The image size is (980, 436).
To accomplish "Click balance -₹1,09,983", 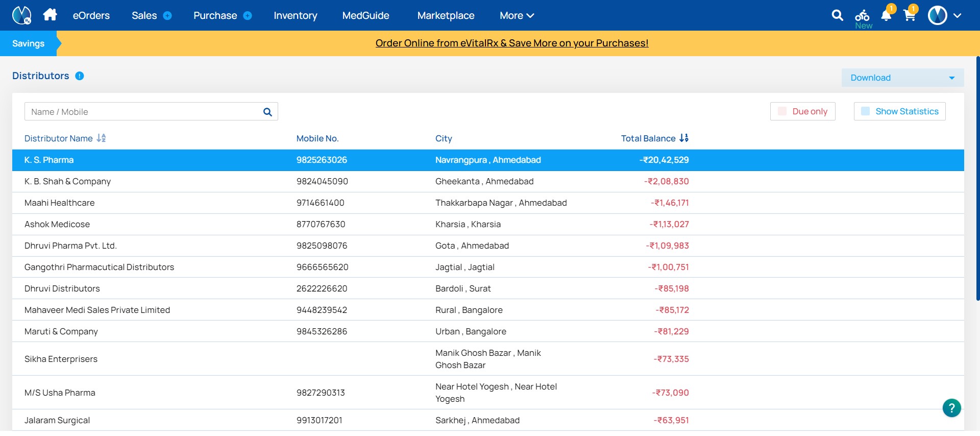I will (668, 246).
